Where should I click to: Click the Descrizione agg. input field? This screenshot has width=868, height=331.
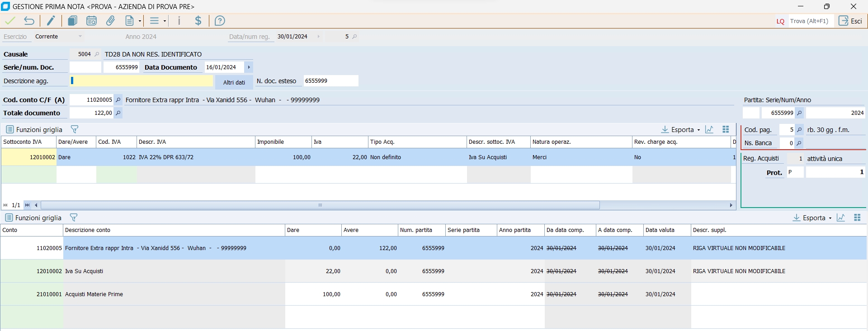142,81
